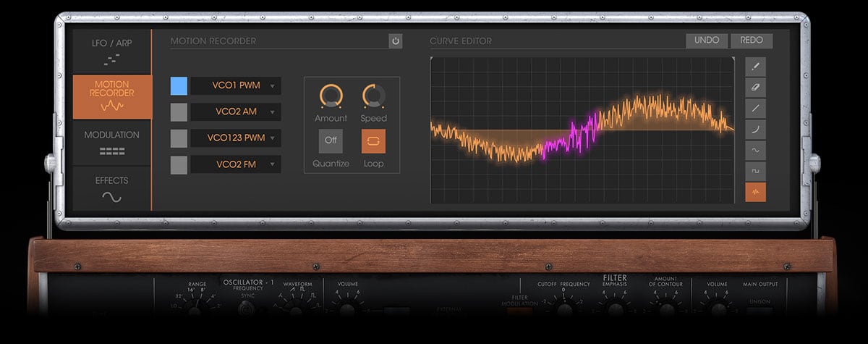The width and height of the screenshot is (868, 344).
Task: Select the highlighted noise waveform tool
Action: 756,193
